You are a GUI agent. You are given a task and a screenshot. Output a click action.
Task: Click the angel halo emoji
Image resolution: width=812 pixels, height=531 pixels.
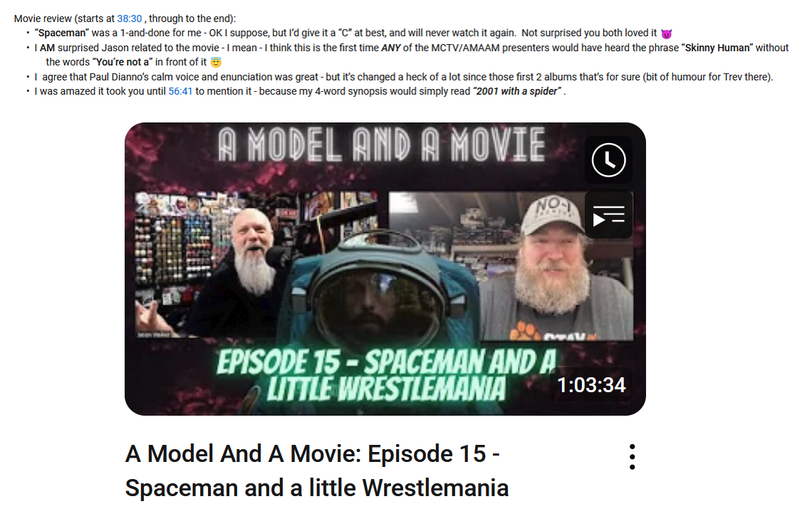216,63
